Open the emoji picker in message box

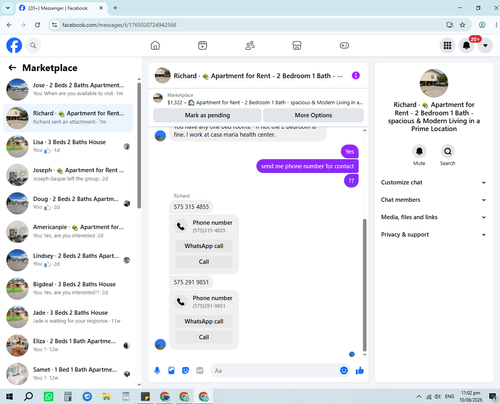tap(344, 370)
